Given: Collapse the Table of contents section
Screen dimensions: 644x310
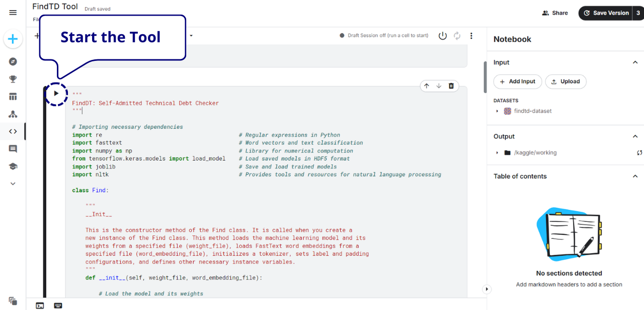Looking at the screenshot, I should point(635,176).
